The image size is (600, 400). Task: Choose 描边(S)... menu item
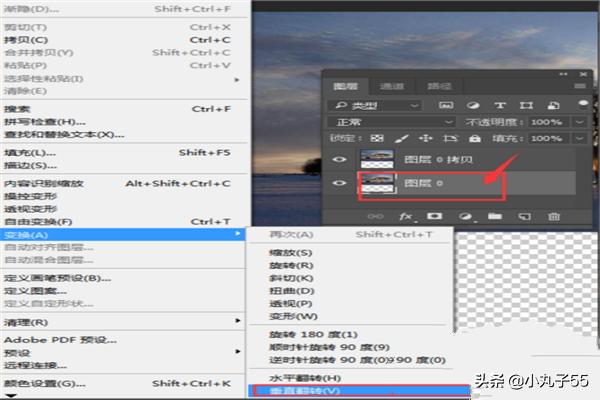122,165
